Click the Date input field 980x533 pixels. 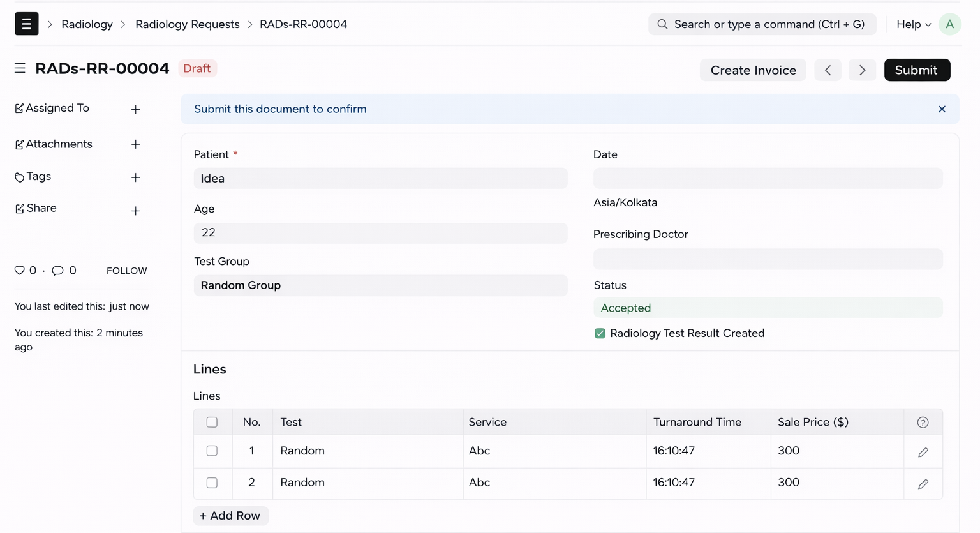coord(768,178)
